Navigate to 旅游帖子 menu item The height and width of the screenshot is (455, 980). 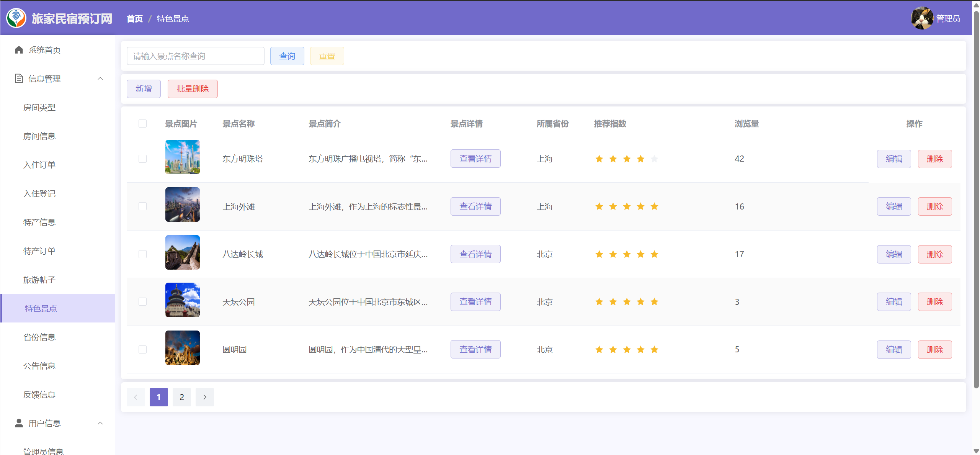click(x=39, y=280)
